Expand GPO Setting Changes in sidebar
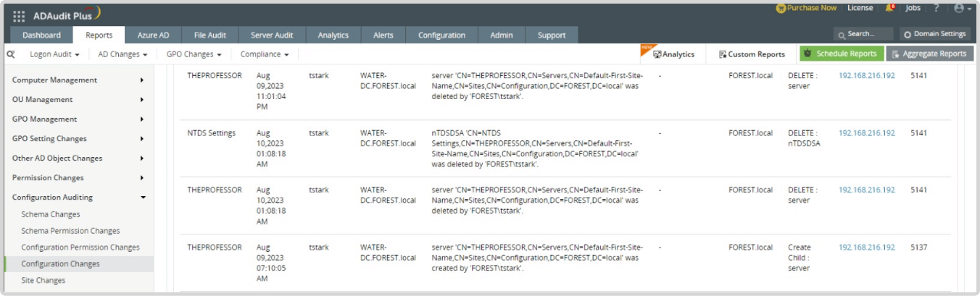This screenshot has width=980, height=296. (78, 139)
